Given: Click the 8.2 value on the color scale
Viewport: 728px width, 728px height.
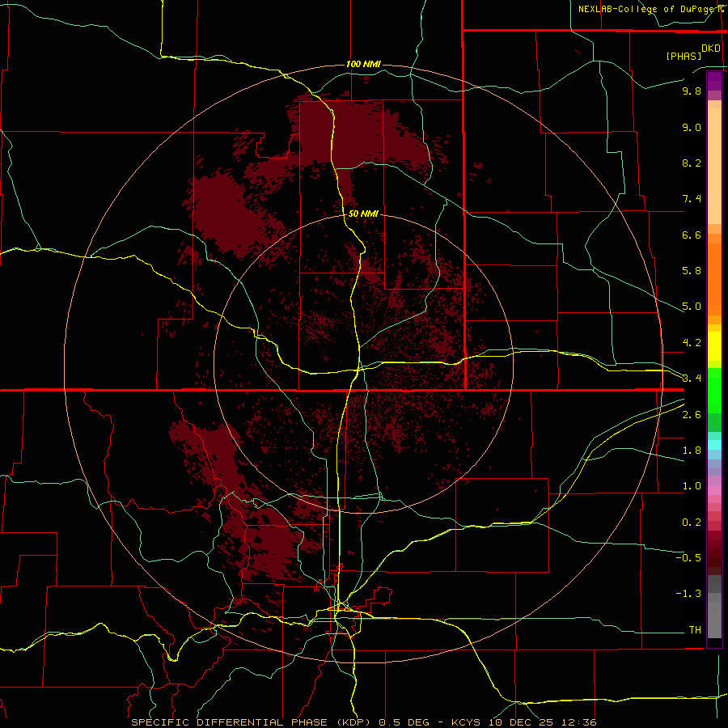Looking at the screenshot, I should [x=692, y=163].
